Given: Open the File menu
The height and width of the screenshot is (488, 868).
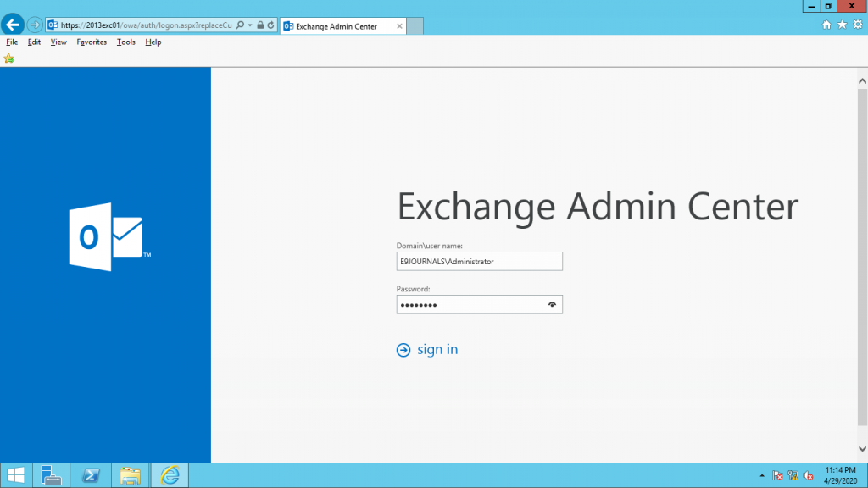Looking at the screenshot, I should (12, 42).
